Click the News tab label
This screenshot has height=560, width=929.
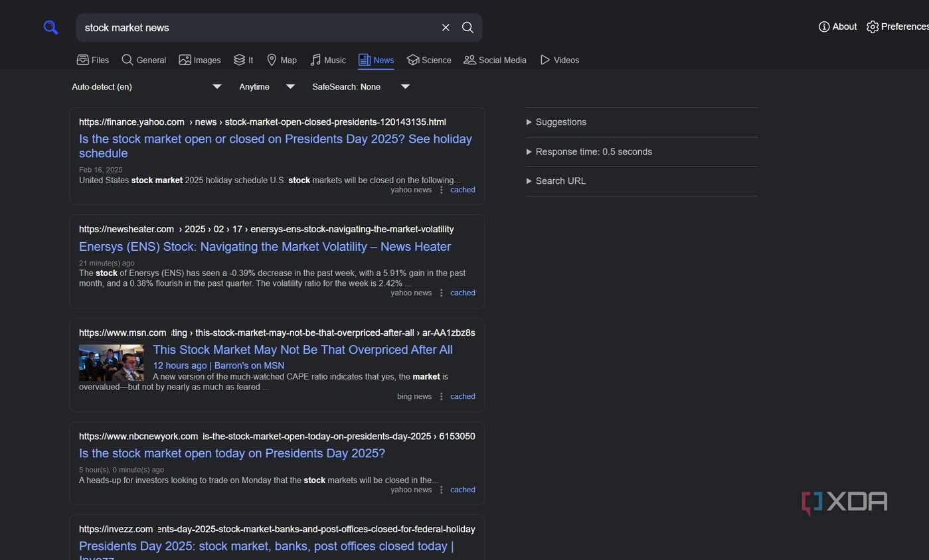(x=384, y=60)
